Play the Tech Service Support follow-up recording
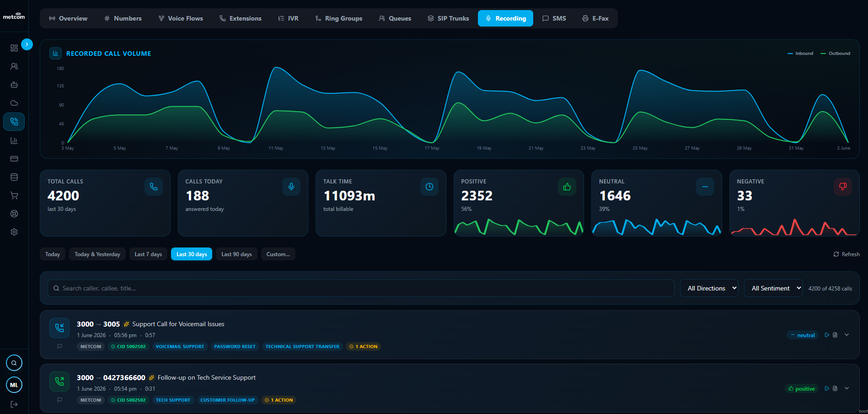This screenshot has width=868, height=414. tap(827, 388)
